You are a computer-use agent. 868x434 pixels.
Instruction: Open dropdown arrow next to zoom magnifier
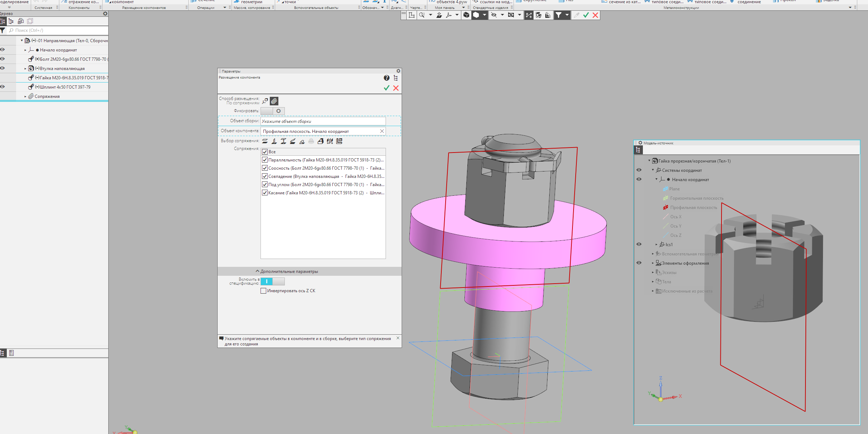point(430,15)
